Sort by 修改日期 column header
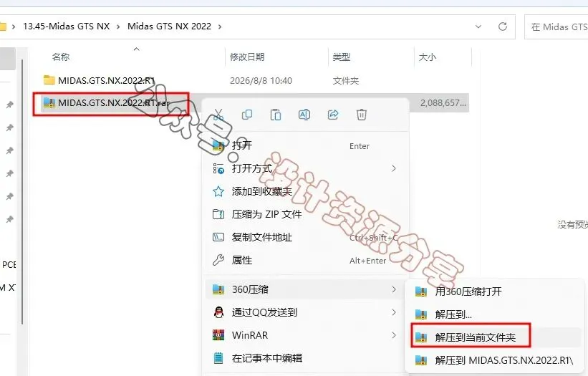Viewport: 588px width, 376px height. coord(247,57)
